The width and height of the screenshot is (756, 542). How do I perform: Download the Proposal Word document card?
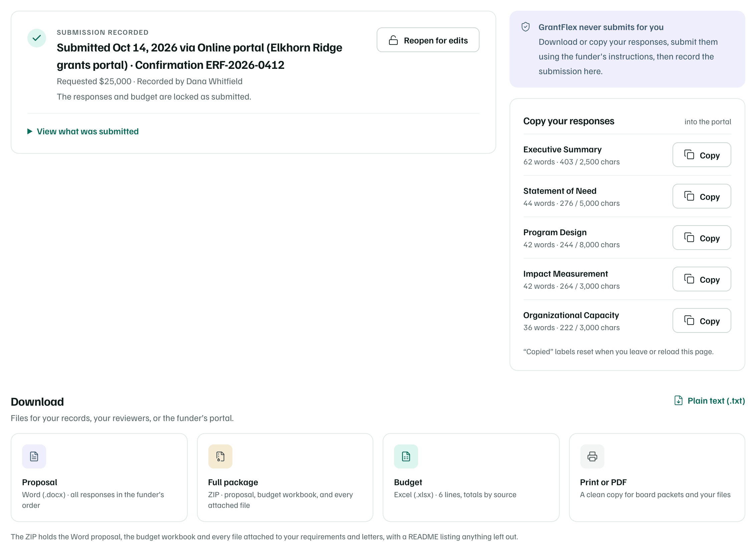99,478
